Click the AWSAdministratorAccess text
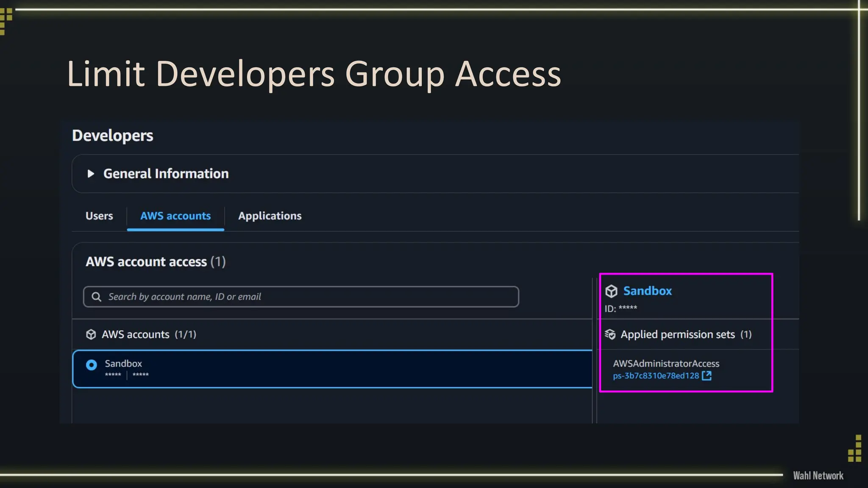Viewport: 868px width, 488px height. coord(666,363)
